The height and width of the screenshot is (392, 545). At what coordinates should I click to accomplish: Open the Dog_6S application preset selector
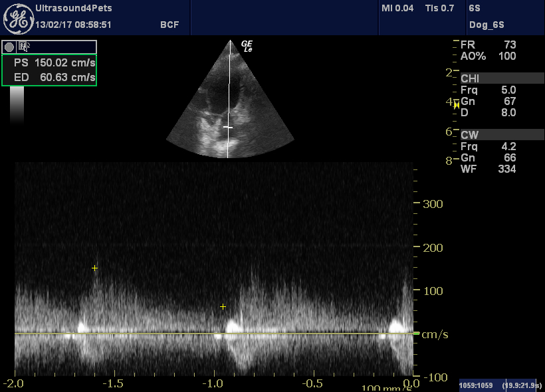click(487, 24)
